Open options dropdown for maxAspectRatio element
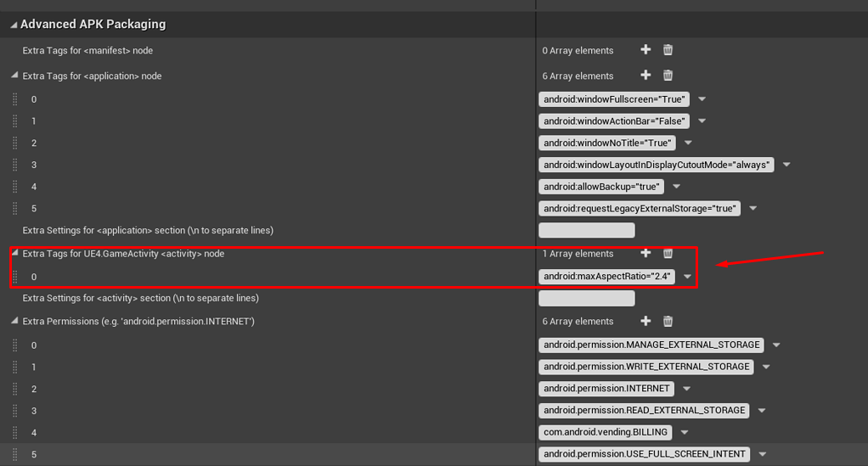The image size is (868, 466). click(688, 276)
